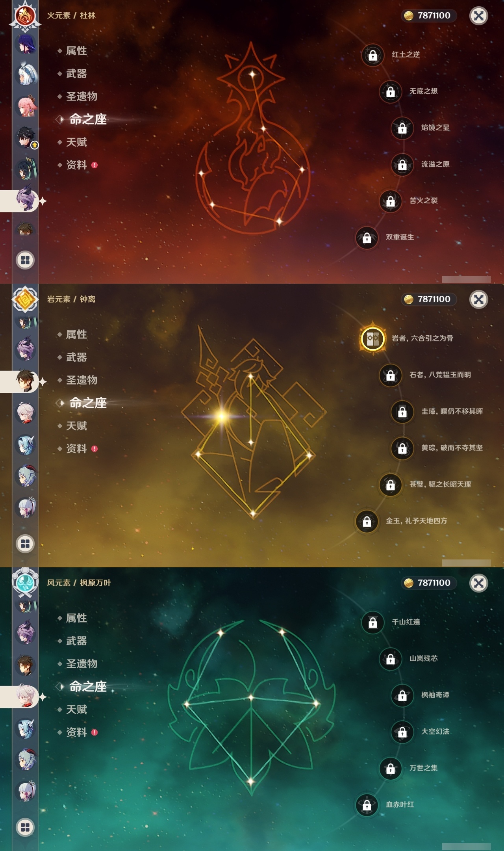This screenshot has height=851, width=504.
Task: Open 圣遗物 tab on the Kazuha screen
Action: click(x=81, y=664)
